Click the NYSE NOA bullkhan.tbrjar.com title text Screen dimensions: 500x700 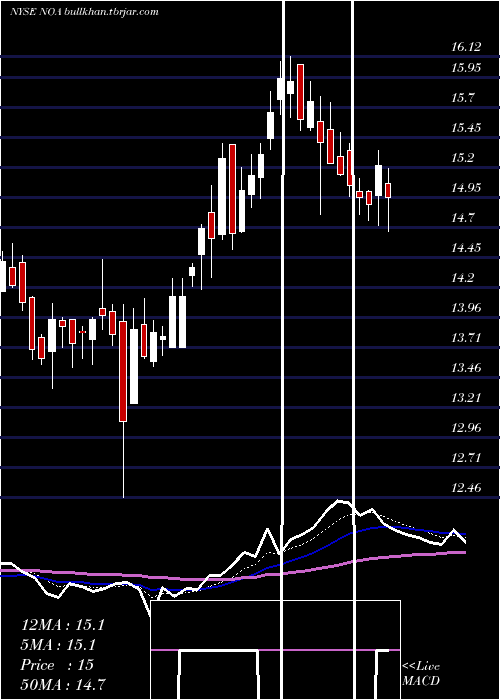pos(84,12)
